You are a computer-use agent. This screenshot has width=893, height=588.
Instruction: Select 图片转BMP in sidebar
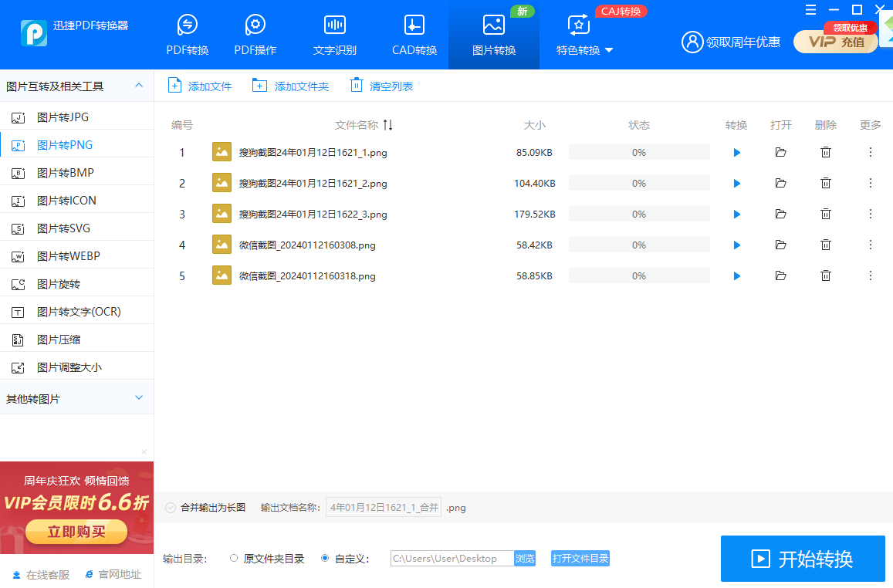pos(77,173)
